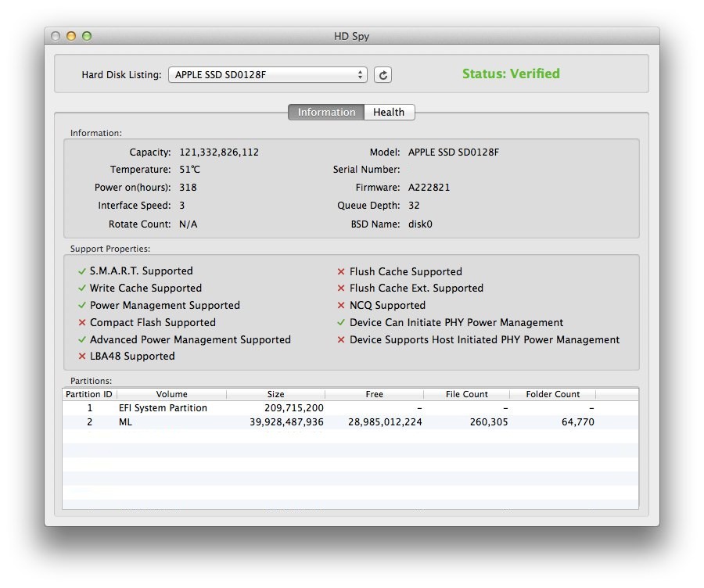Viewport: 704px width, 588px height.
Task: Click the S.M.A.R.T. Supported checkmark icon
Action: (x=81, y=271)
